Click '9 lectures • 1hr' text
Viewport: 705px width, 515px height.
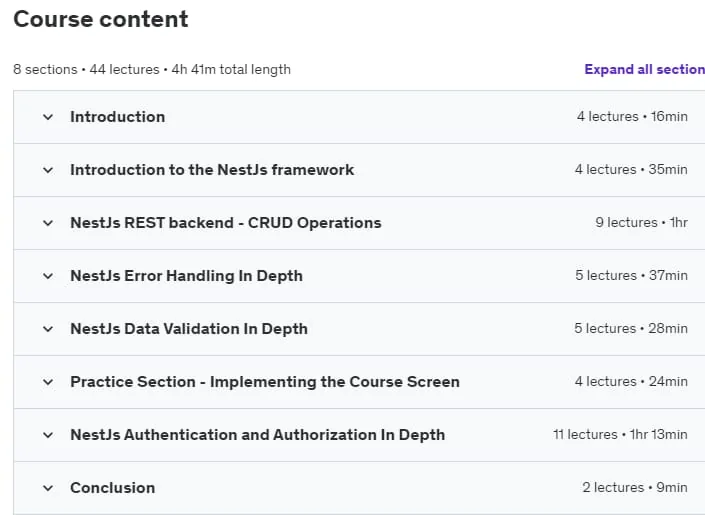tap(642, 223)
